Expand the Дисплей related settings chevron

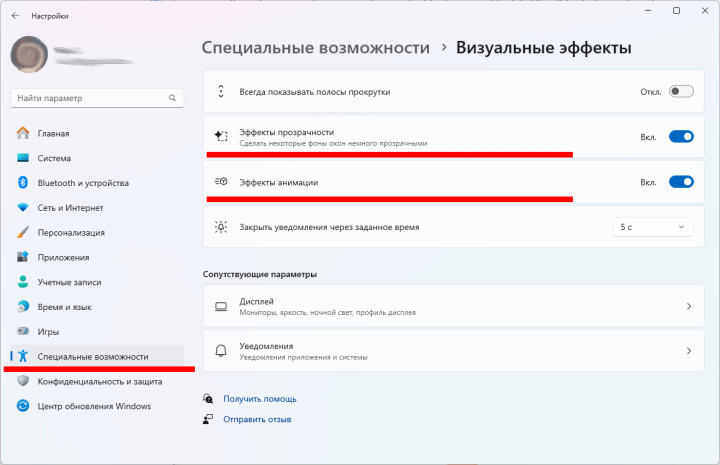click(688, 306)
